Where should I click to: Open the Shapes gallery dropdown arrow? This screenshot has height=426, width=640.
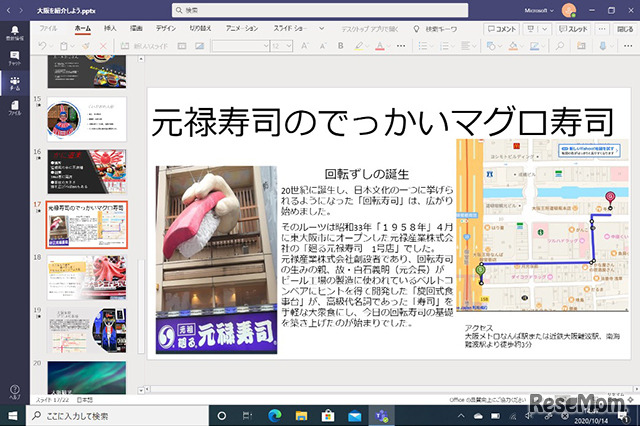(x=499, y=46)
